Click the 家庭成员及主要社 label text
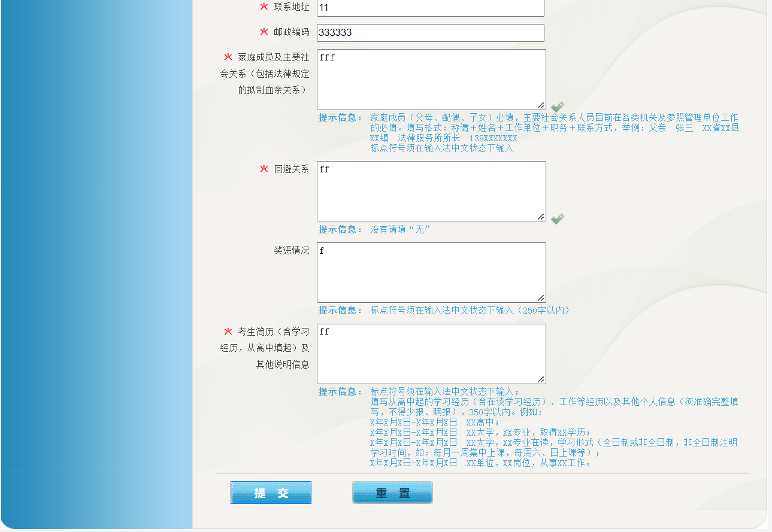This screenshot has width=772, height=532. click(274, 57)
